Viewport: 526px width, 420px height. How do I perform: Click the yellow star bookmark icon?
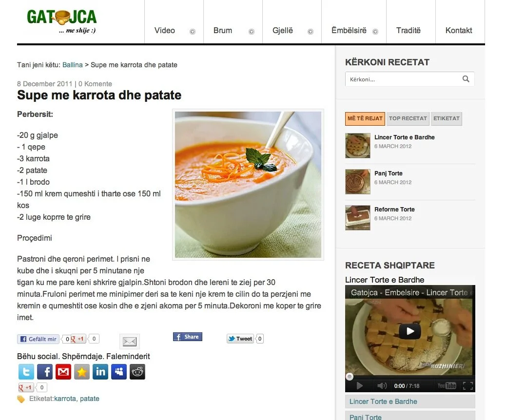(82, 372)
